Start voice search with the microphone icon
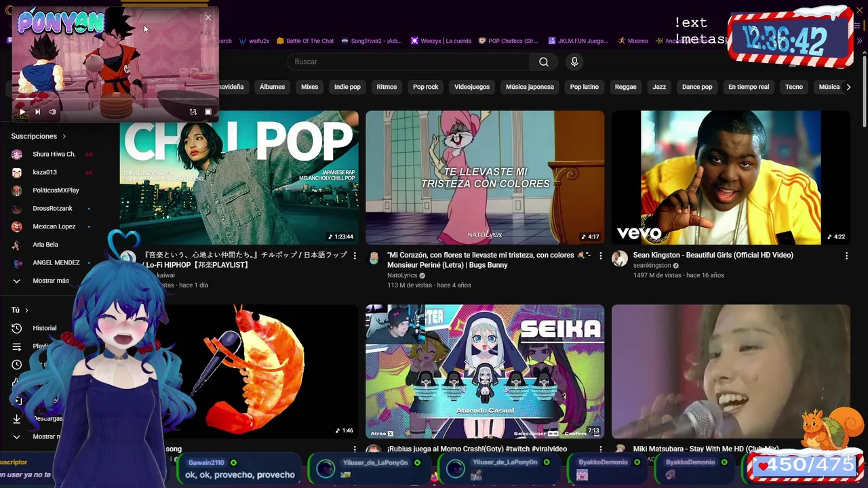 574,62
